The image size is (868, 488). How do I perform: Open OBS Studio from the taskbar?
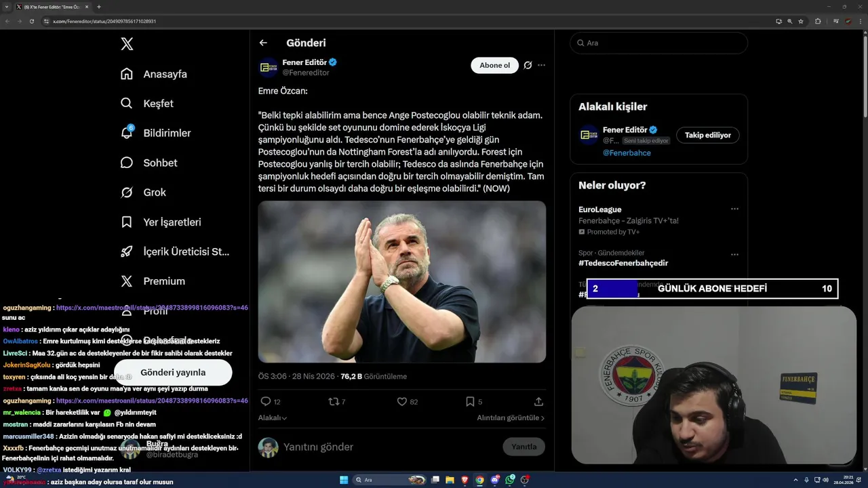525,480
